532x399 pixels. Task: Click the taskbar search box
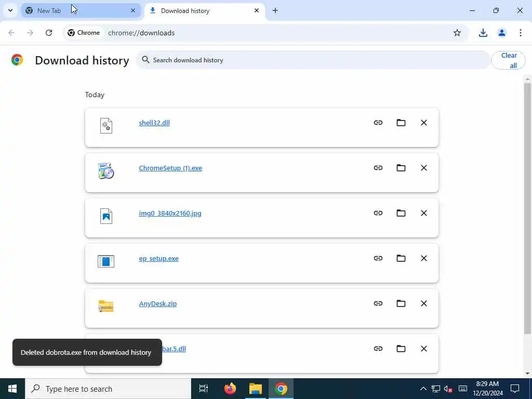click(x=108, y=389)
